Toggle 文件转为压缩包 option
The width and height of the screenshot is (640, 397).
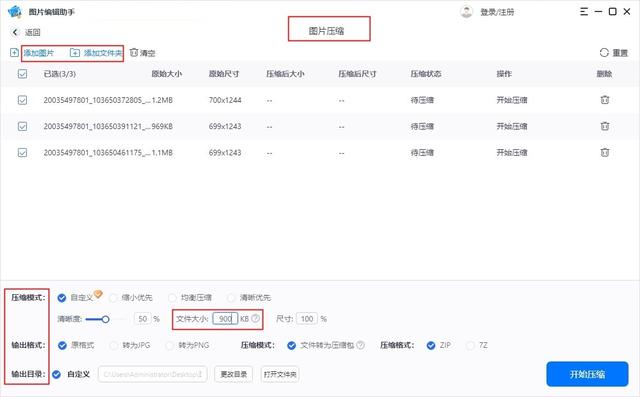click(x=291, y=346)
